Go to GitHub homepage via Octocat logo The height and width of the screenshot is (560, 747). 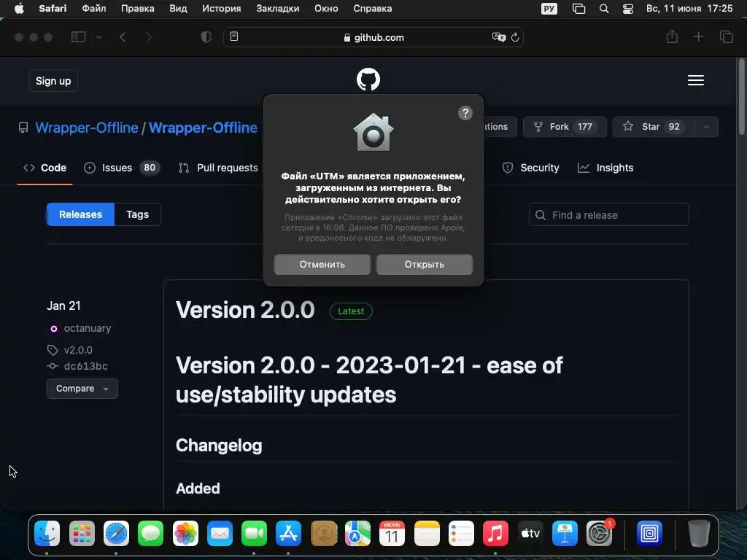tap(368, 79)
